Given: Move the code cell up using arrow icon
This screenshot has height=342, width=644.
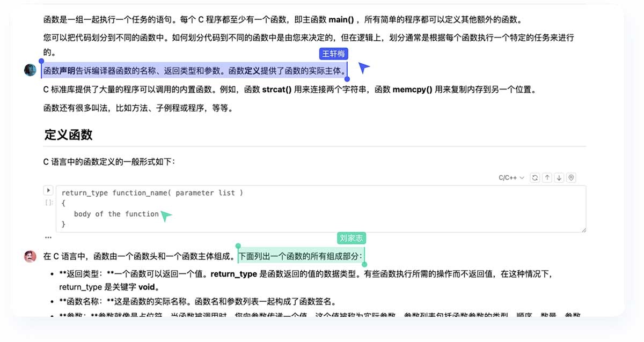Looking at the screenshot, I should tap(547, 177).
